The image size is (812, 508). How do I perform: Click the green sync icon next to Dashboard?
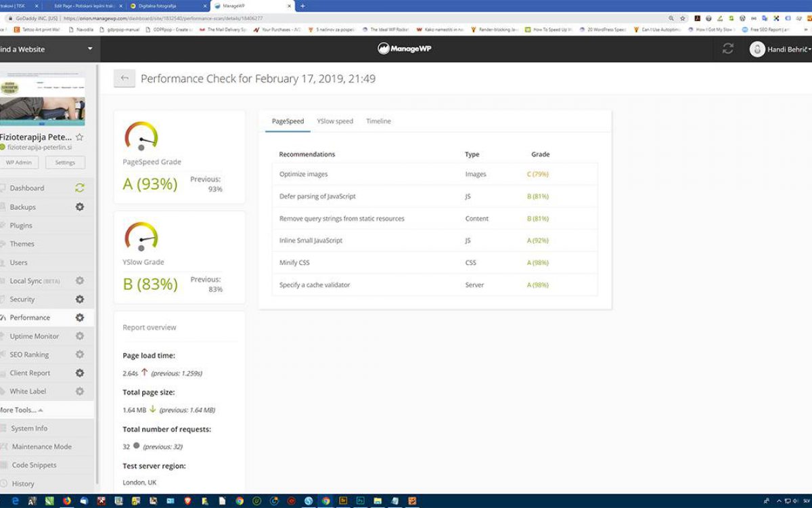tap(80, 188)
